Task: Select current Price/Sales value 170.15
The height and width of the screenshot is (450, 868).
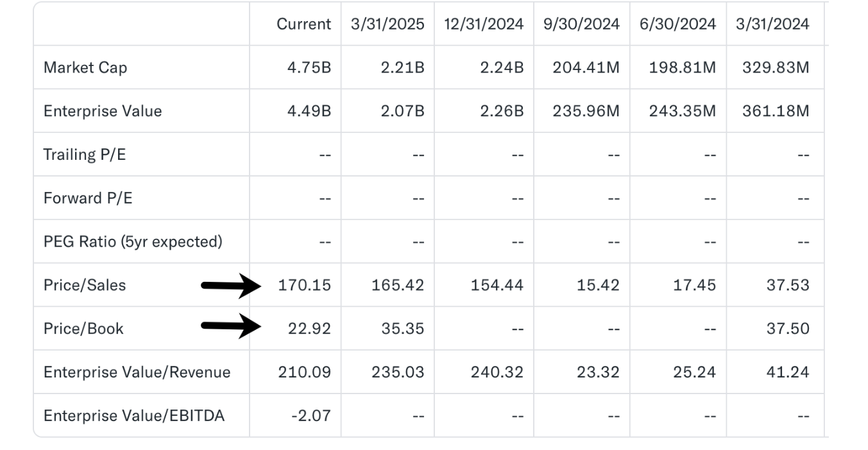Action: [305, 285]
